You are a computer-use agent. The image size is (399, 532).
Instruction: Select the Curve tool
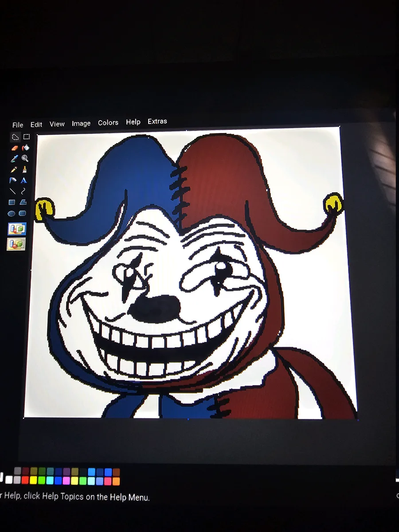coord(23,192)
